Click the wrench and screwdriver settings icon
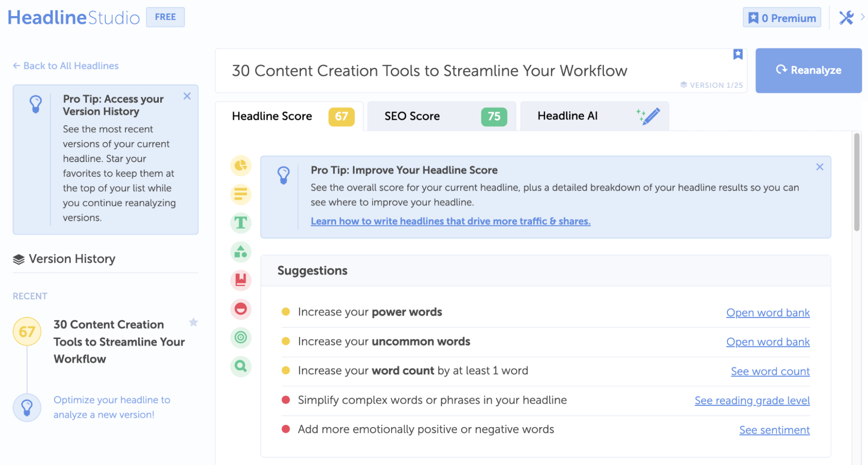This screenshot has height=465, width=868. coord(846,17)
